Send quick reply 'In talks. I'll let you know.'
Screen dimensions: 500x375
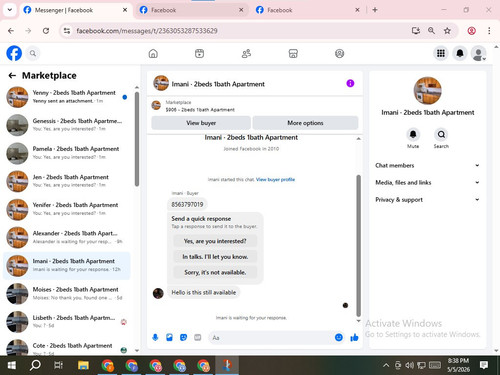pos(215,257)
